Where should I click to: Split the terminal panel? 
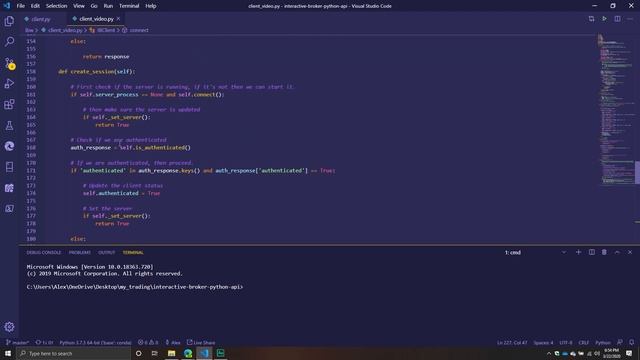[591, 252]
